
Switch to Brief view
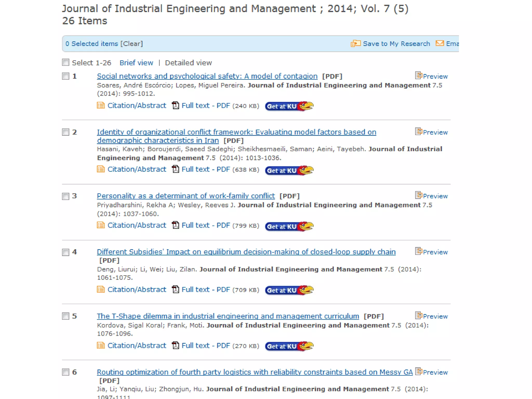click(136, 63)
